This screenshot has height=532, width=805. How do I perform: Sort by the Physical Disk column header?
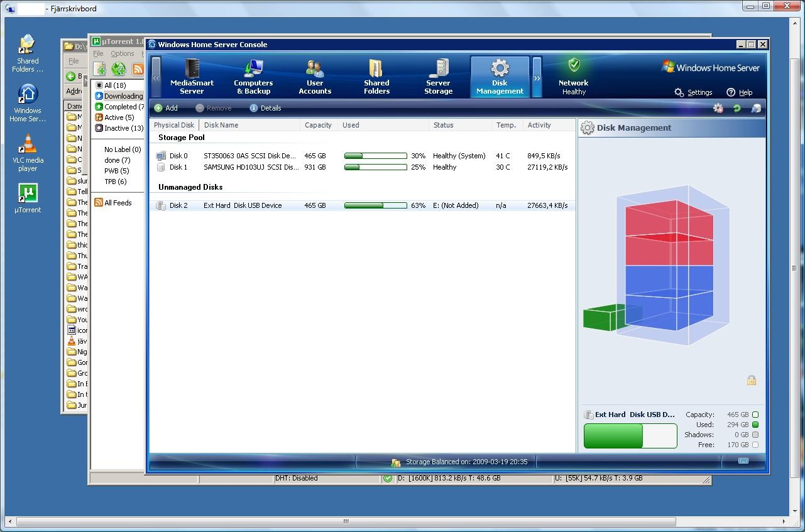(x=174, y=125)
